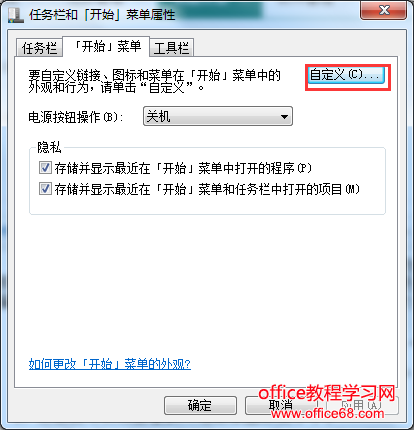The width and height of the screenshot is (414, 430).
Task: Click the 电源按钮操作(B) label
Action: pos(76,117)
